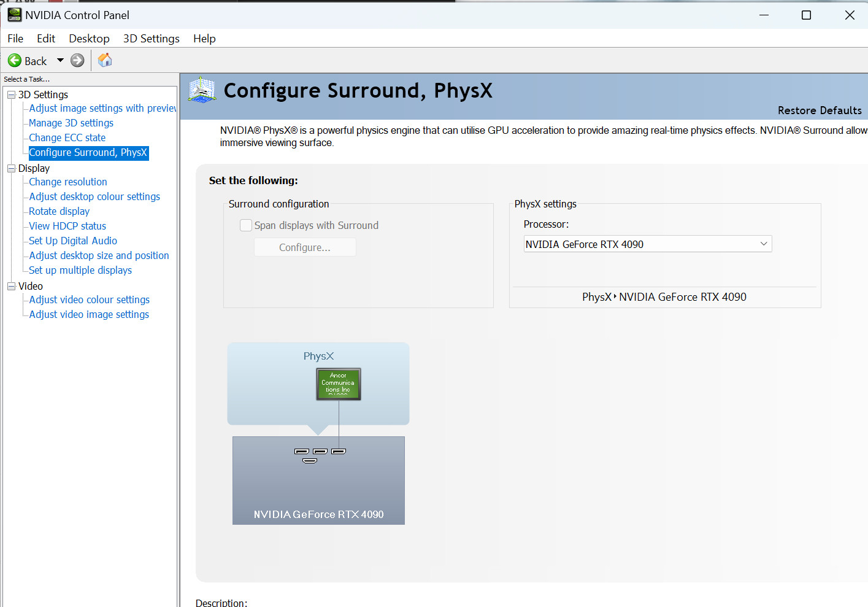Screen dimensions: 868x607
Task: Open Adjust desktop size and position
Action: 99,255
